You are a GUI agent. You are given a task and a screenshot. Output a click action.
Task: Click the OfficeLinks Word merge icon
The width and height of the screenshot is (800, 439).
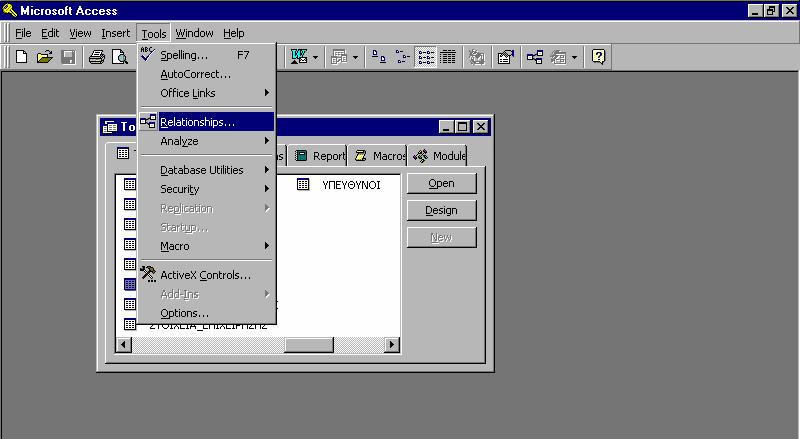point(299,57)
